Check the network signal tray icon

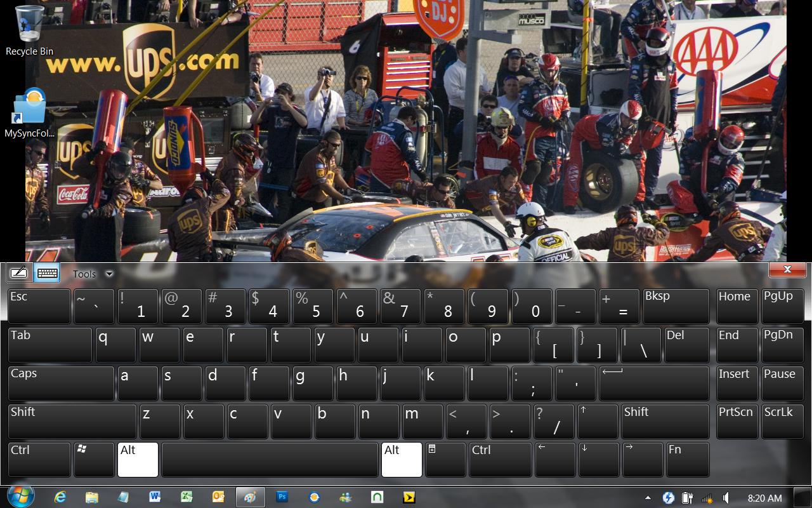coord(707,498)
